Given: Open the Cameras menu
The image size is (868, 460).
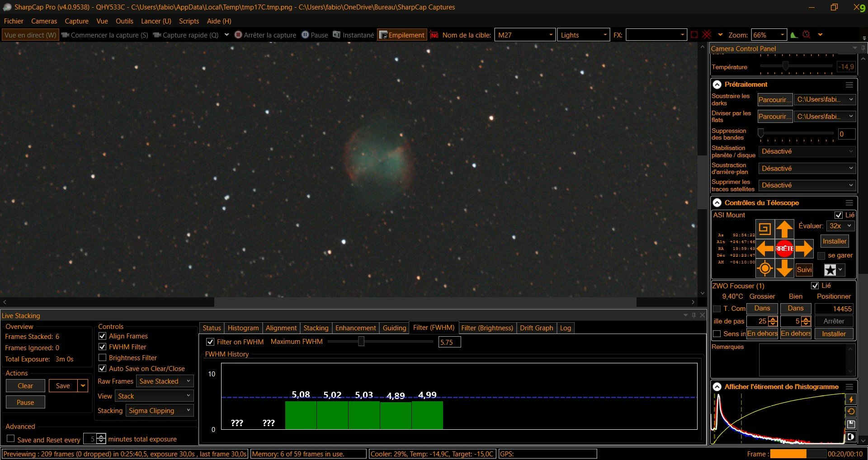Looking at the screenshot, I should click(44, 21).
